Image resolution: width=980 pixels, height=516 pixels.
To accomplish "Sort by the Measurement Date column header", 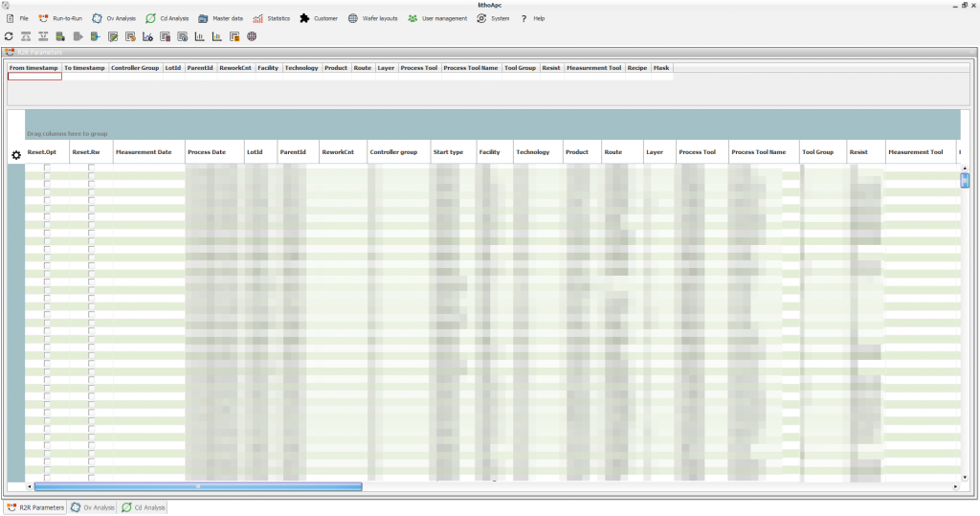I will (148, 152).
